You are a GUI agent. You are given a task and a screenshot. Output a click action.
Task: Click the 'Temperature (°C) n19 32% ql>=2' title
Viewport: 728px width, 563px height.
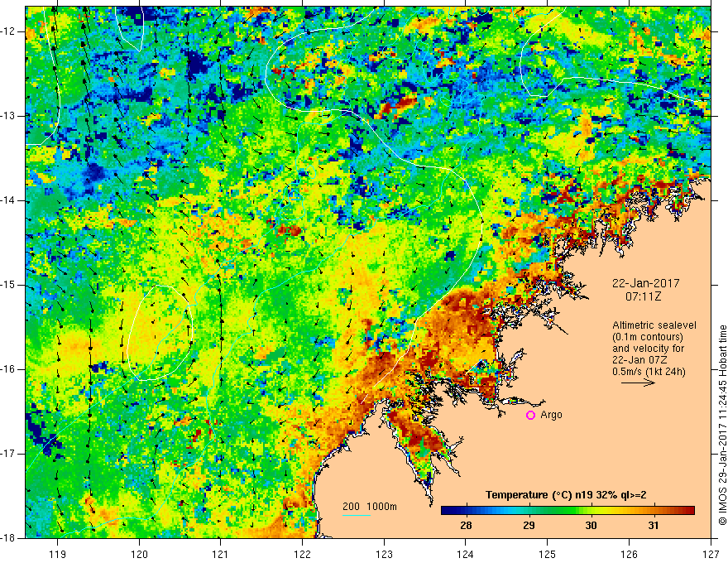566,495
